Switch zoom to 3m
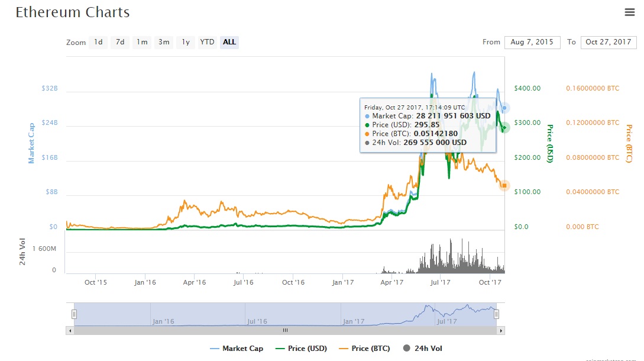 coord(164,42)
